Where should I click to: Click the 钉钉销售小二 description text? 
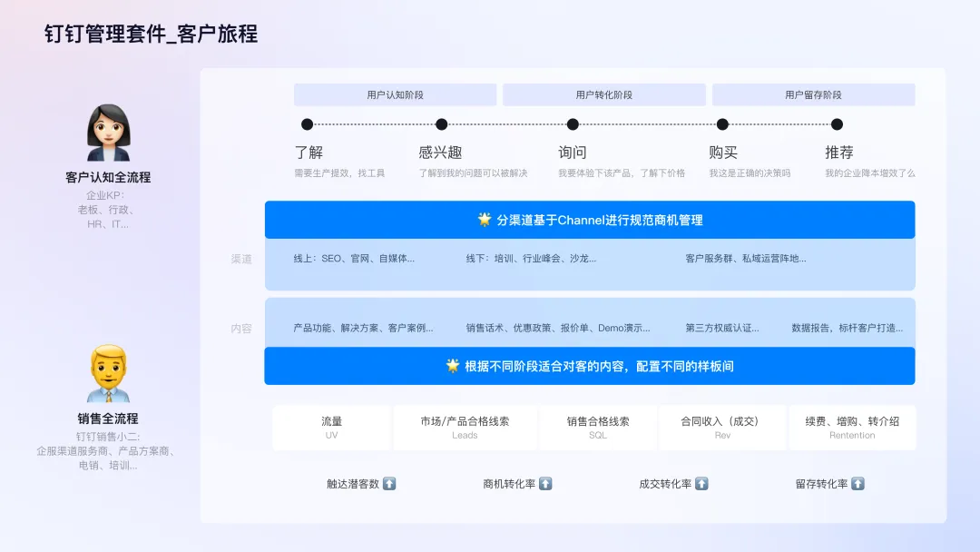pyautogui.click(x=107, y=450)
